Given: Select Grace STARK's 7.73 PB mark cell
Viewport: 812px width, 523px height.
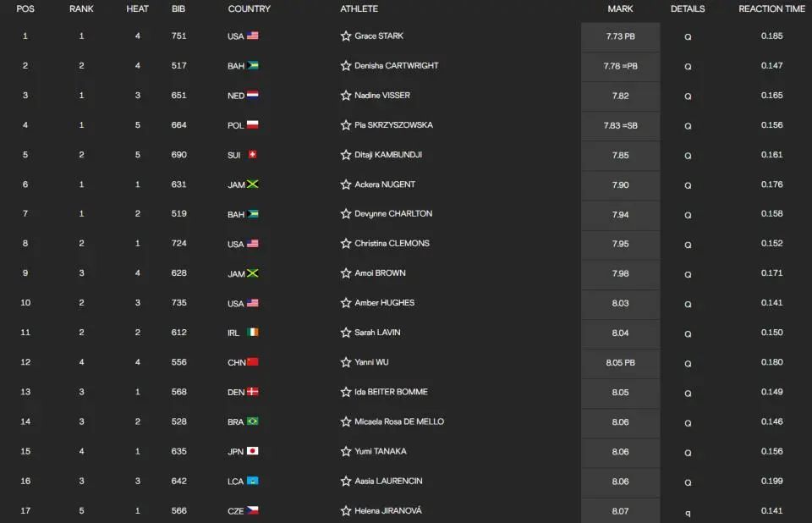Looking at the screenshot, I should pyautogui.click(x=620, y=36).
